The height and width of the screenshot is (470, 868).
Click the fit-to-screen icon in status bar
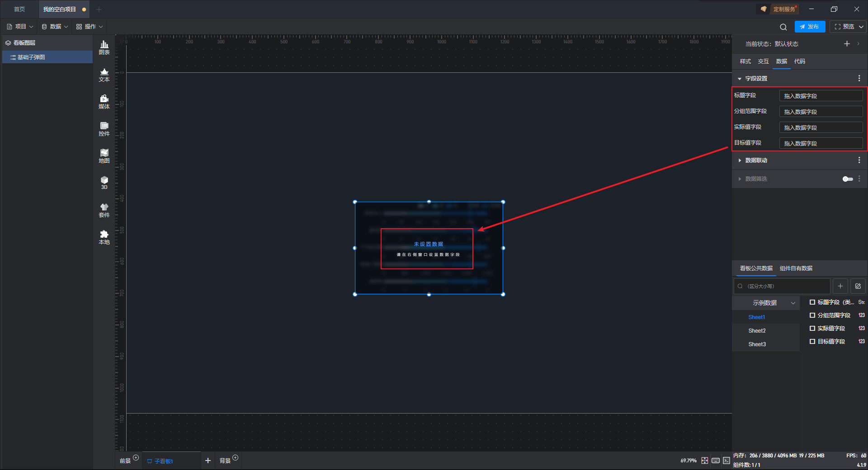705,461
